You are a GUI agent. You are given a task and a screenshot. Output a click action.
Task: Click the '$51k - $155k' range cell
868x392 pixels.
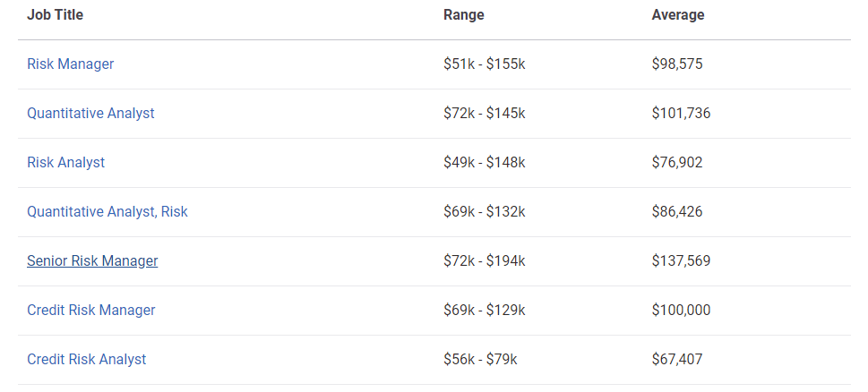[x=484, y=64]
